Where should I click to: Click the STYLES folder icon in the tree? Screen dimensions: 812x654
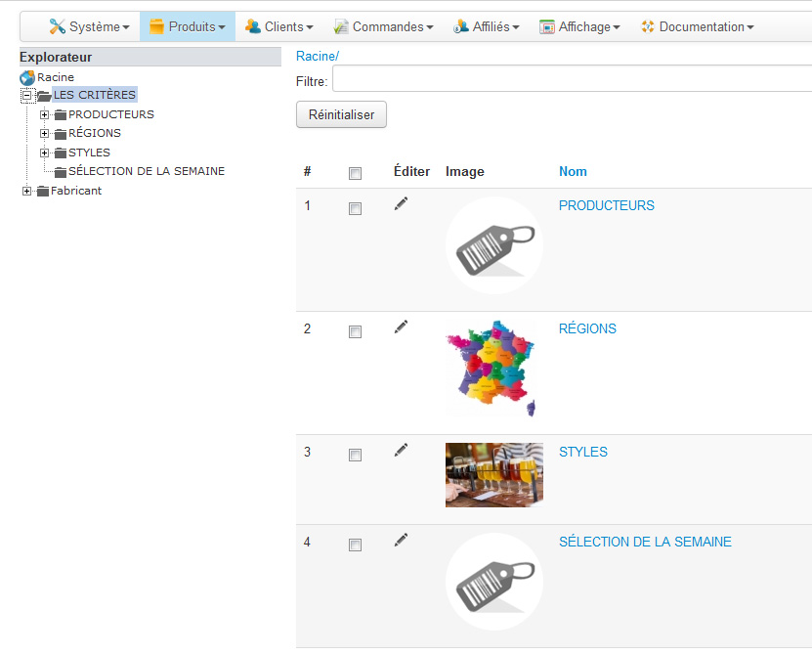tap(61, 153)
